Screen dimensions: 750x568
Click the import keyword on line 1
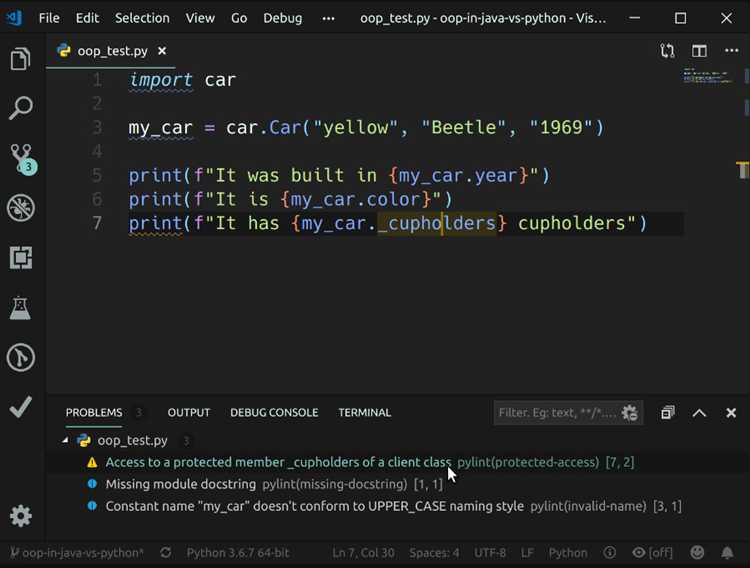click(x=161, y=79)
